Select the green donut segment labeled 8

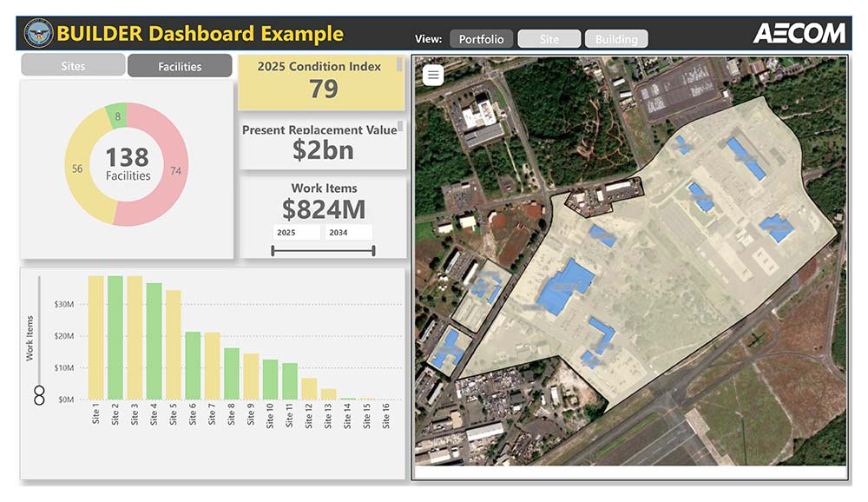118,116
